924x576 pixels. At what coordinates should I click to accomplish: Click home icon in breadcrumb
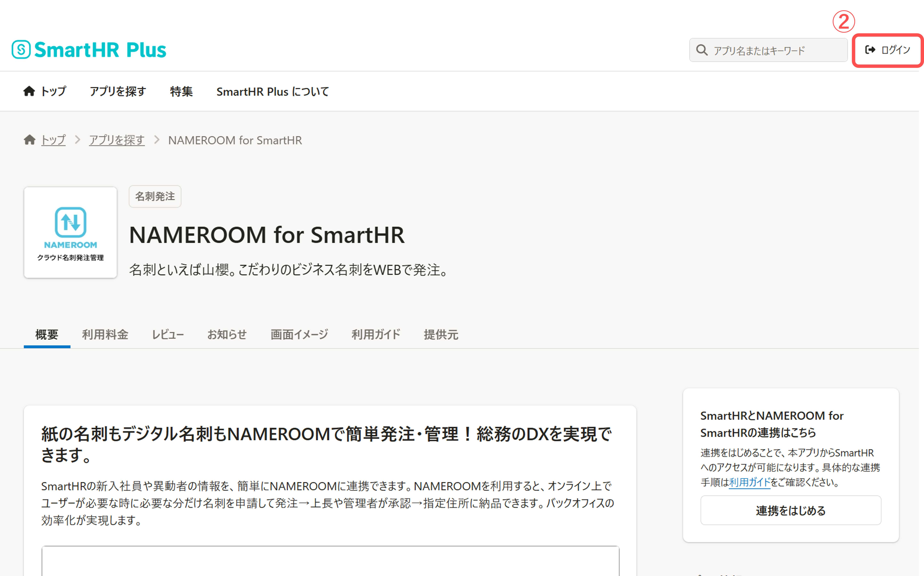30,140
